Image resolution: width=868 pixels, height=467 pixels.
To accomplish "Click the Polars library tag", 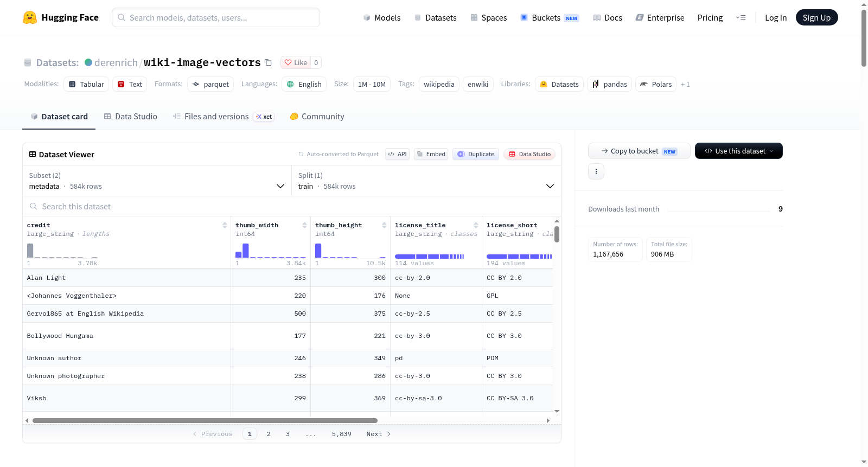I will pos(656,84).
